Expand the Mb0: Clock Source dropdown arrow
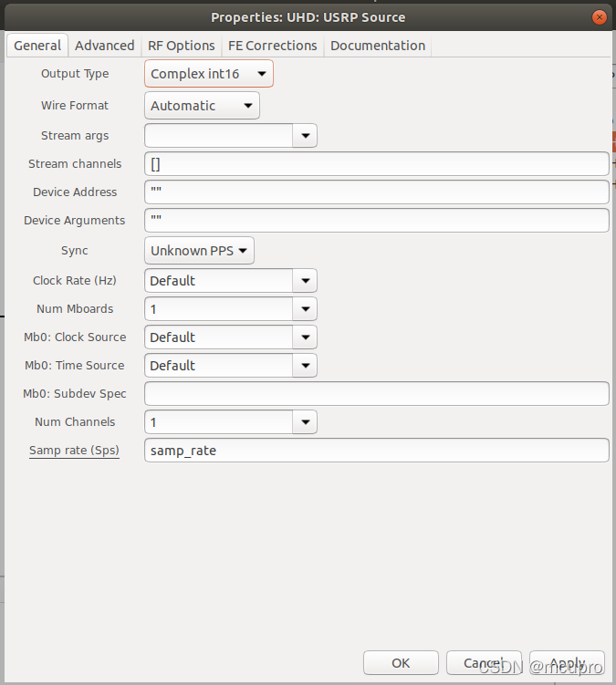The image size is (616, 685). click(x=305, y=337)
